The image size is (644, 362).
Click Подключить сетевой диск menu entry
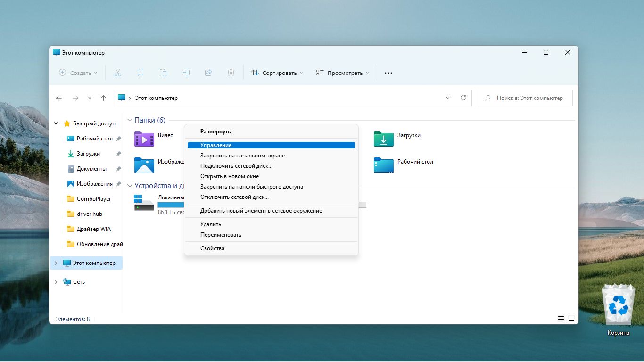pos(236,166)
